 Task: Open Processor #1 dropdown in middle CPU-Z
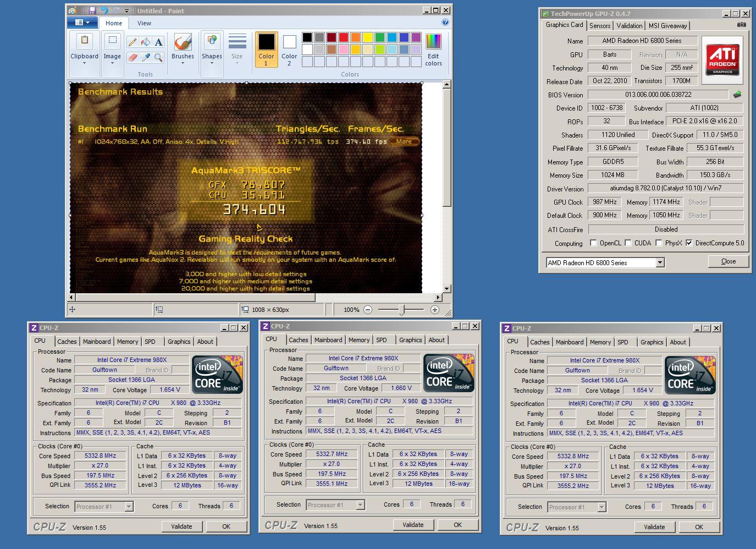(361, 505)
